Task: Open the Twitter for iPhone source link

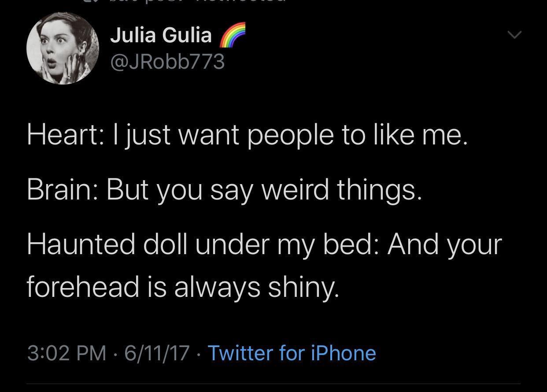Action: click(292, 353)
